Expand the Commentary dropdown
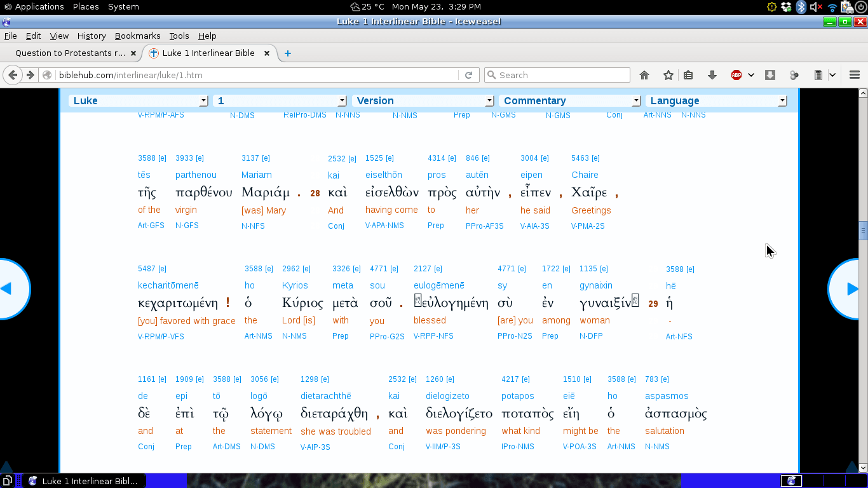The image size is (868, 488). pos(570,100)
